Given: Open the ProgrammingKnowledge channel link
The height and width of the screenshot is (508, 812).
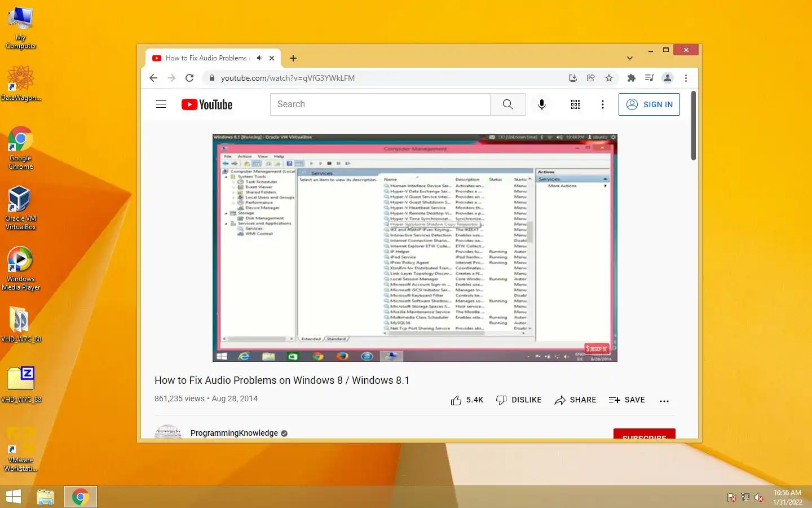Looking at the screenshot, I should (234, 433).
